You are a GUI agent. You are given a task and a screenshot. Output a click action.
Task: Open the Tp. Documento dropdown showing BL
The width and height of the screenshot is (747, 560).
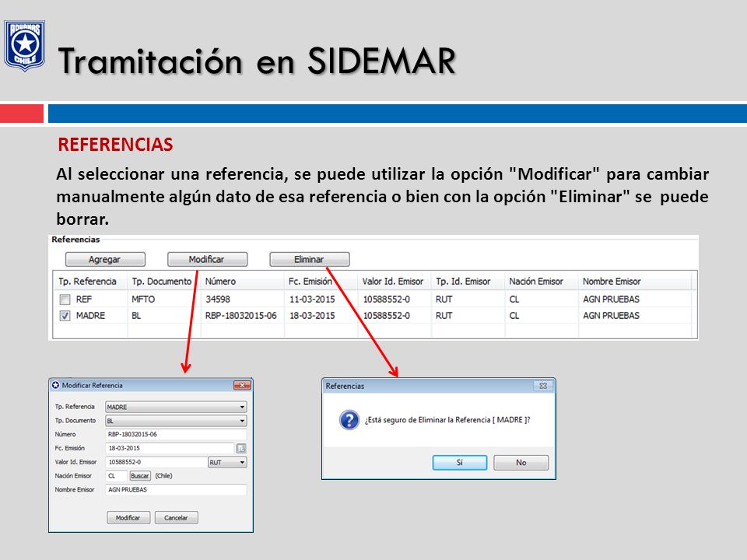(176, 421)
